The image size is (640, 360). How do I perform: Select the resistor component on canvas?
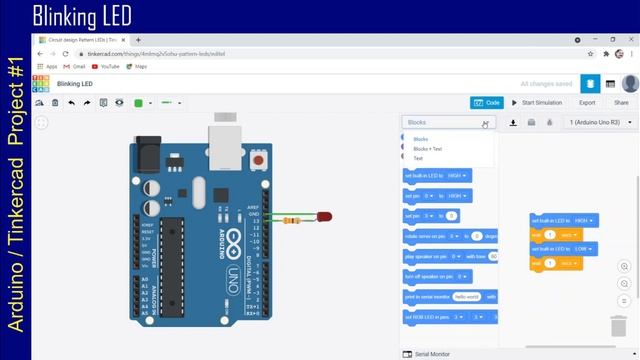[x=292, y=221]
